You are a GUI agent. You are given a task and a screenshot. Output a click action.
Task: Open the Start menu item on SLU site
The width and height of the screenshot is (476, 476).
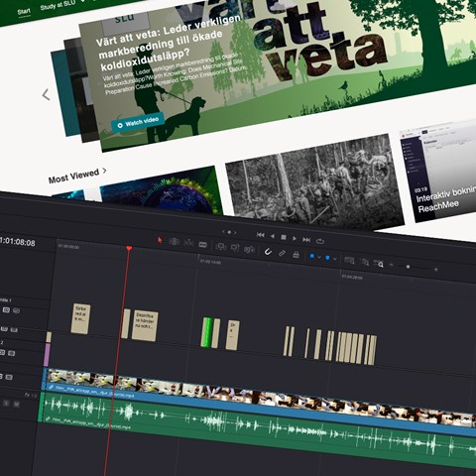tap(24, 13)
